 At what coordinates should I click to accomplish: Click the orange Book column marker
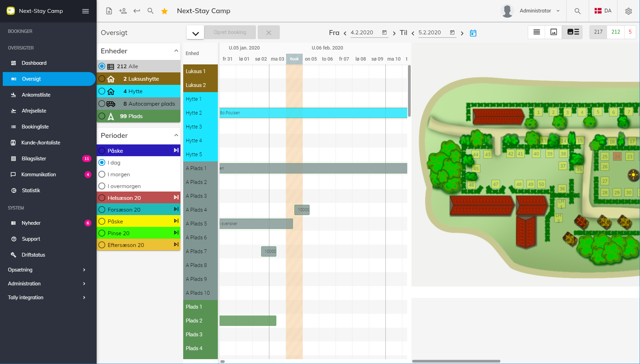pyautogui.click(x=294, y=59)
